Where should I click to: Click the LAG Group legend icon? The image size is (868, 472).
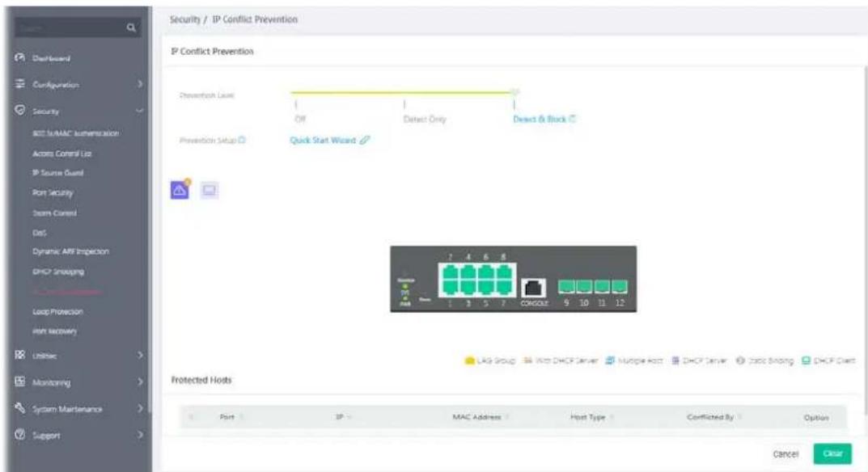(469, 360)
